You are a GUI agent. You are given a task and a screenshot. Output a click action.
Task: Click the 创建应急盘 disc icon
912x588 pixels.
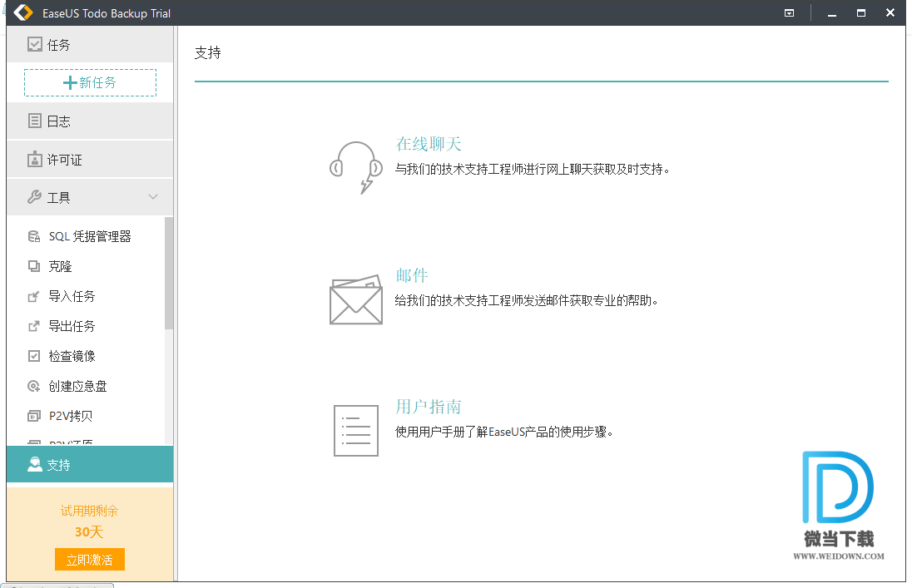tap(34, 386)
